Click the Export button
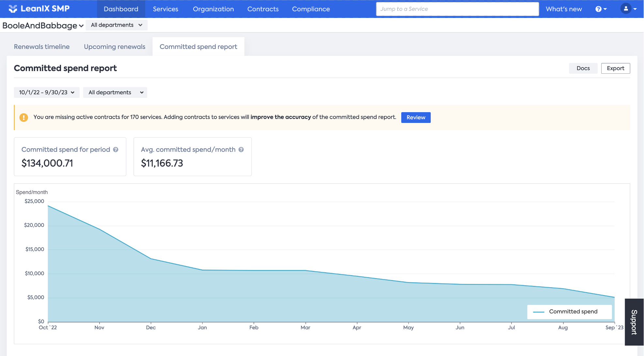 (615, 68)
